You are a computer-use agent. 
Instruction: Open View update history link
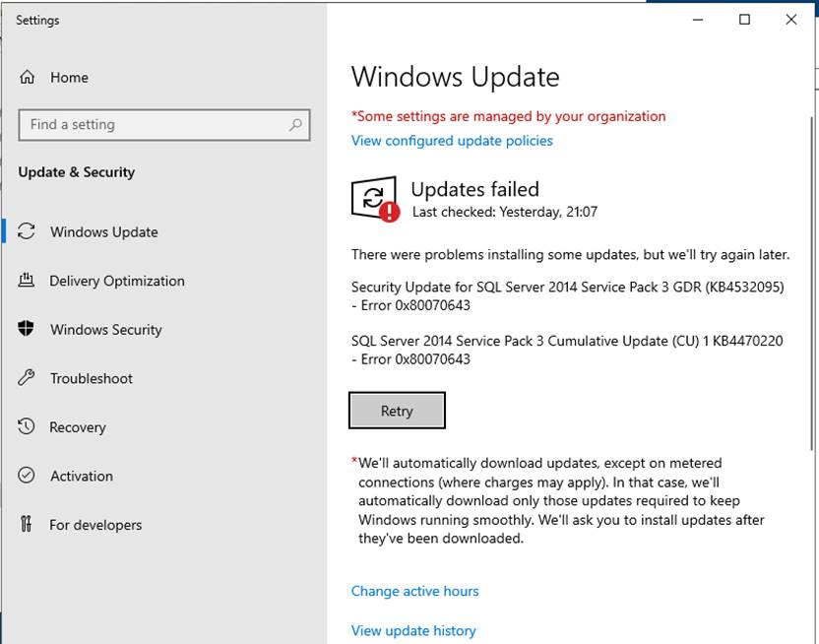[x=413, y=630]
